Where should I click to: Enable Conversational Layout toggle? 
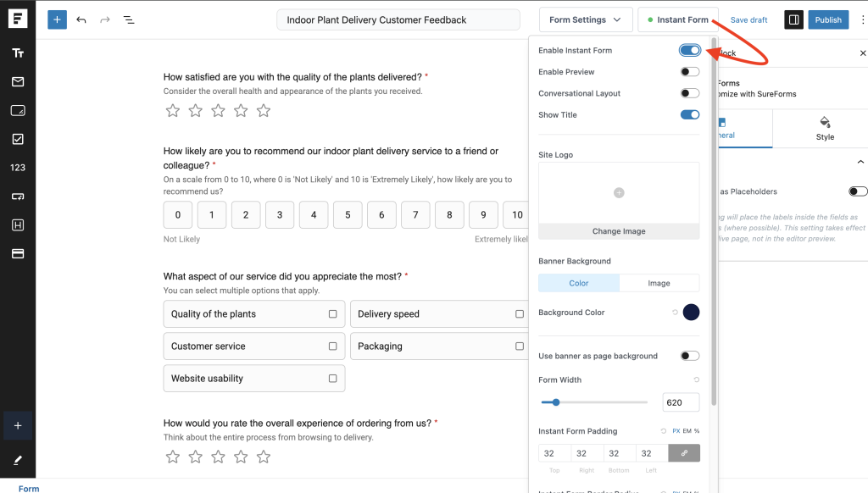690,93
